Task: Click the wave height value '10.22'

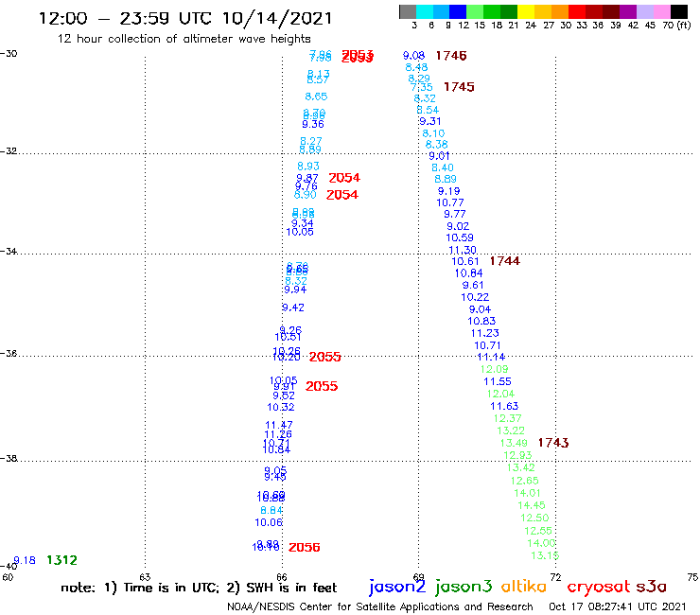Action: 475,297
